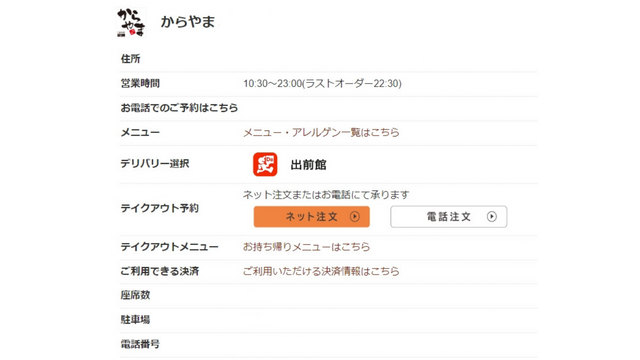This screenshot has width=640, height=360.
Task: Click the orange ネット注文 button
Action: coord(312,216)
